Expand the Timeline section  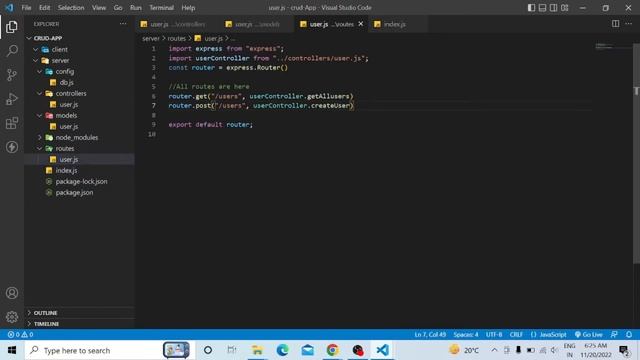(x=80, y=324)
